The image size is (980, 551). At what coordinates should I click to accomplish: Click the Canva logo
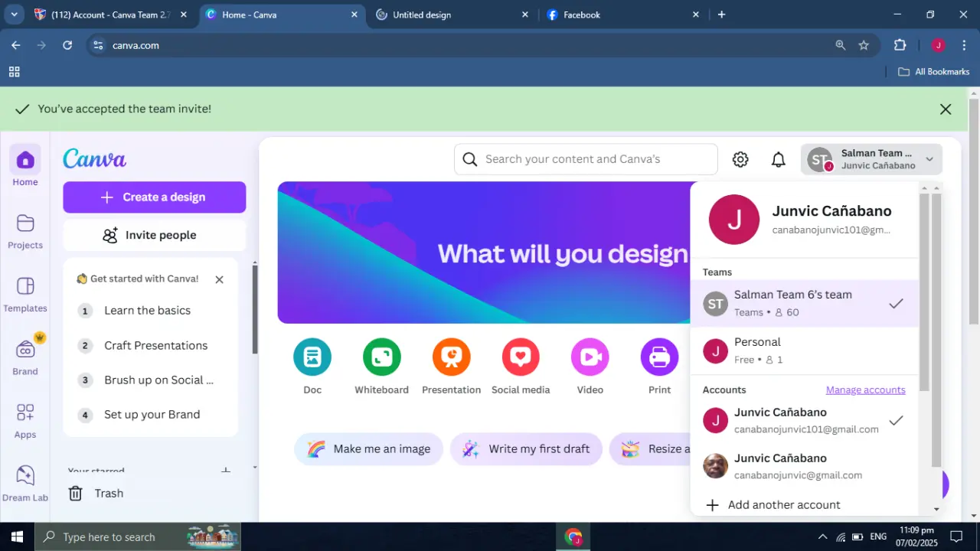point(94,158)
